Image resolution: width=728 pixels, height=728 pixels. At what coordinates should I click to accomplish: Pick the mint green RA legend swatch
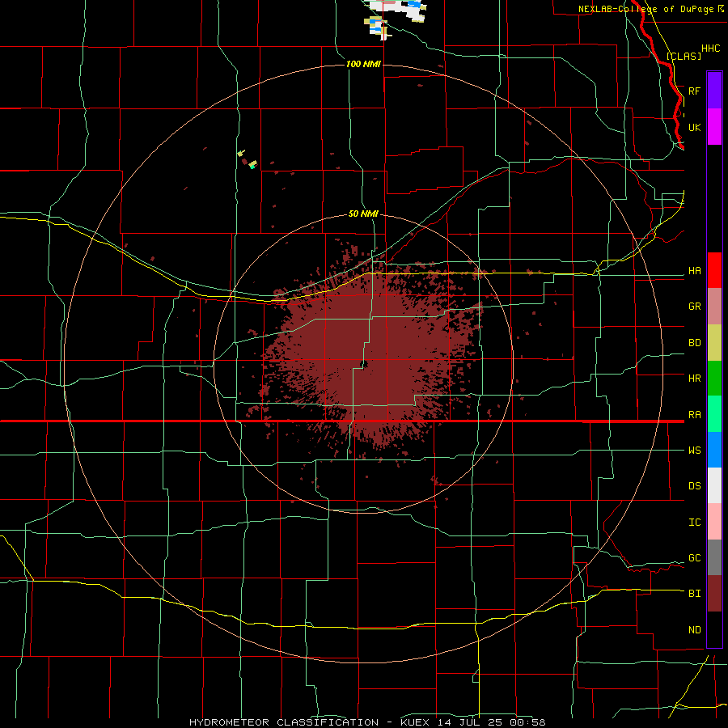[714, 414]
